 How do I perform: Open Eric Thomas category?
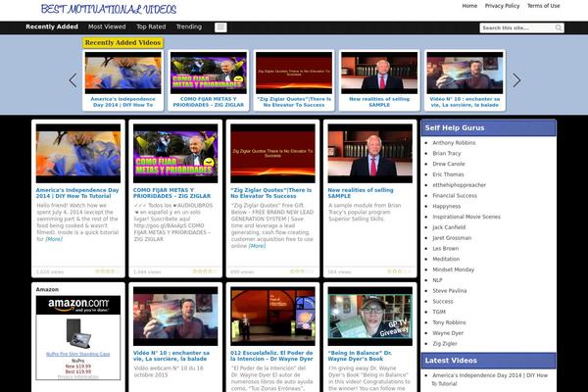[x=448, y=174]
